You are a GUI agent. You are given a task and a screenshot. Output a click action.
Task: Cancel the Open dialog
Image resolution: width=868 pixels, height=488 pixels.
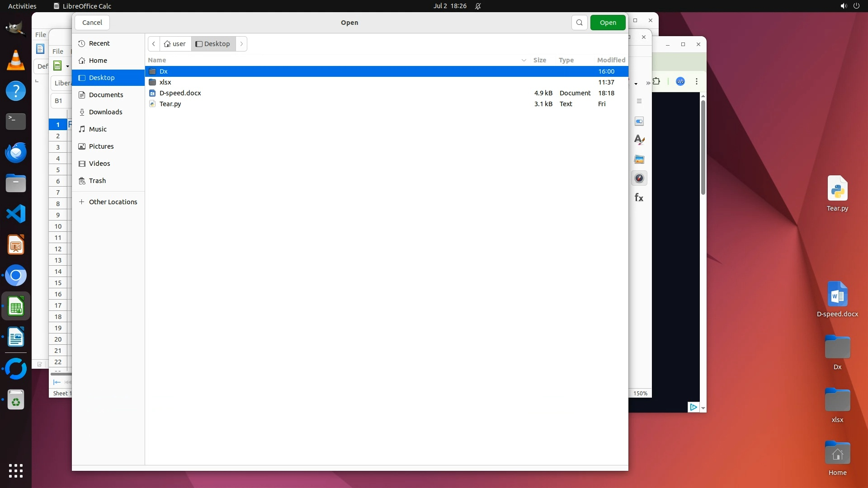coord(92,23)
